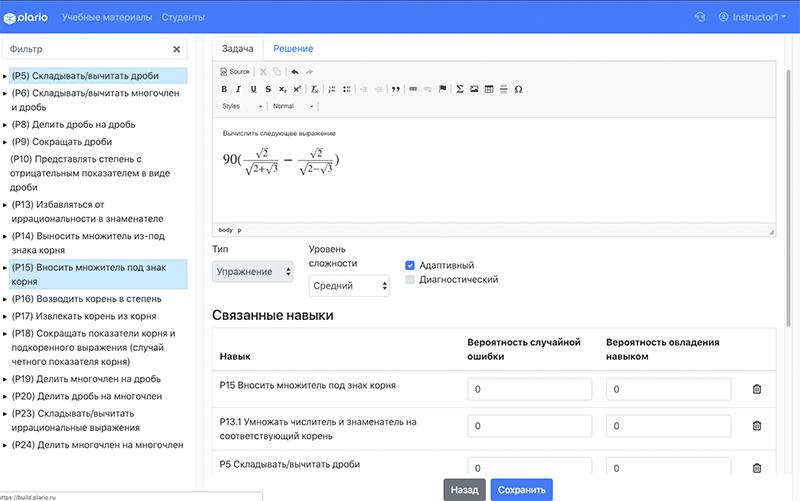Expand the P16 Возводить корень в степень item
The width and height of the screenshot is (800, 501).
pos(6,299)
